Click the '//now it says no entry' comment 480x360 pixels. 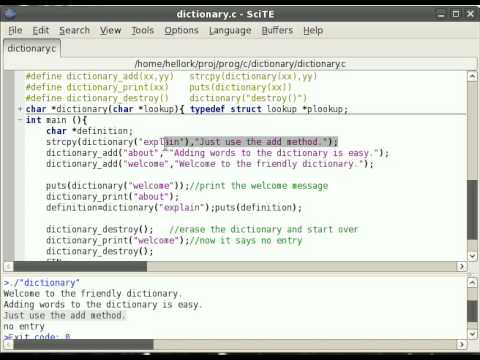click(x=246, y=240)
